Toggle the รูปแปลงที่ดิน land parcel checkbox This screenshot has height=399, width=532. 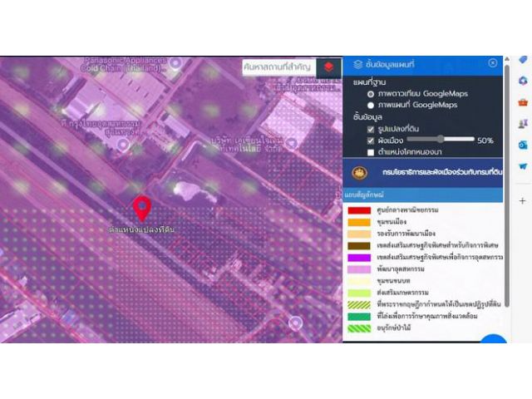pyautogui.click(x=371, y=130)
